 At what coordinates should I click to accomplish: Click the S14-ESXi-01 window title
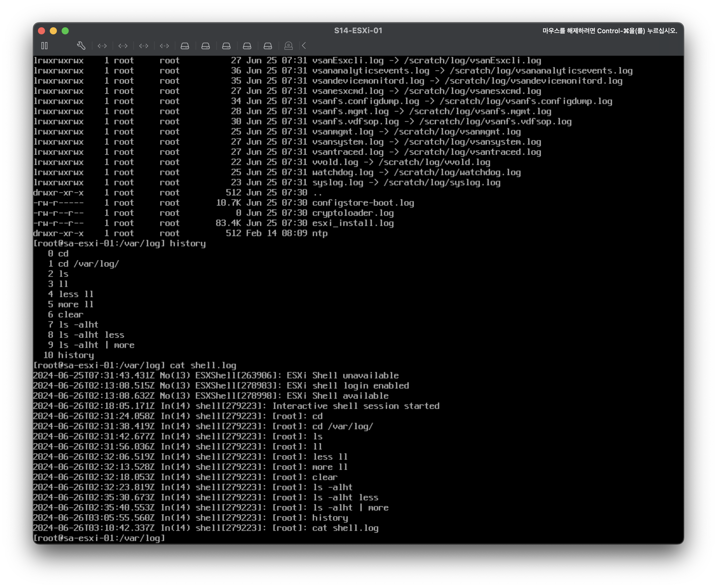pyautogui.click(x=358, y=31)
